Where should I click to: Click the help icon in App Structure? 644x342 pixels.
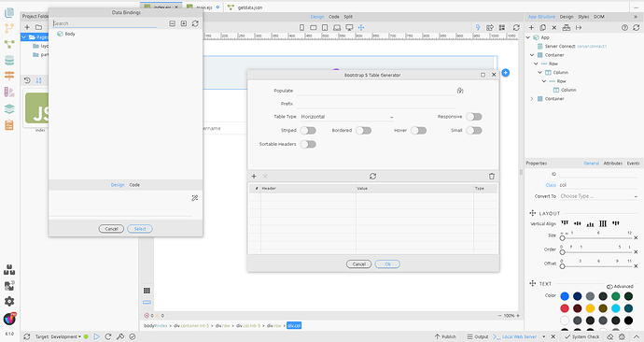coord(624,27)
